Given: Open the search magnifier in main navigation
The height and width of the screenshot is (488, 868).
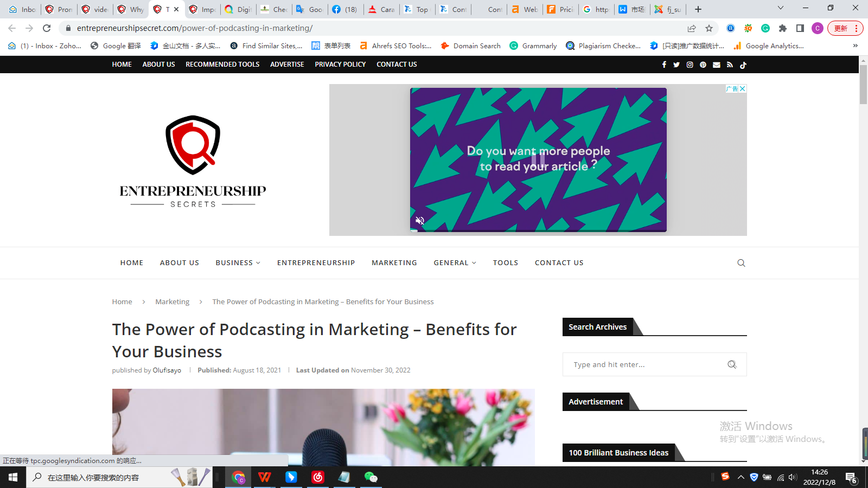Looking at the screenshot, I should point(741,263).
